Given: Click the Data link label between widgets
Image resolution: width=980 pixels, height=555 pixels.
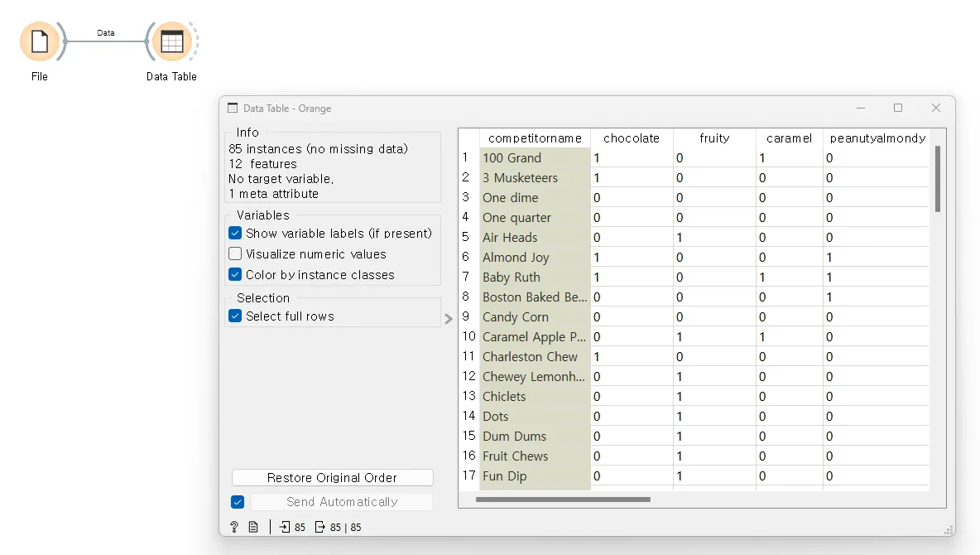Looking at the screenshot, I should 106,32.
